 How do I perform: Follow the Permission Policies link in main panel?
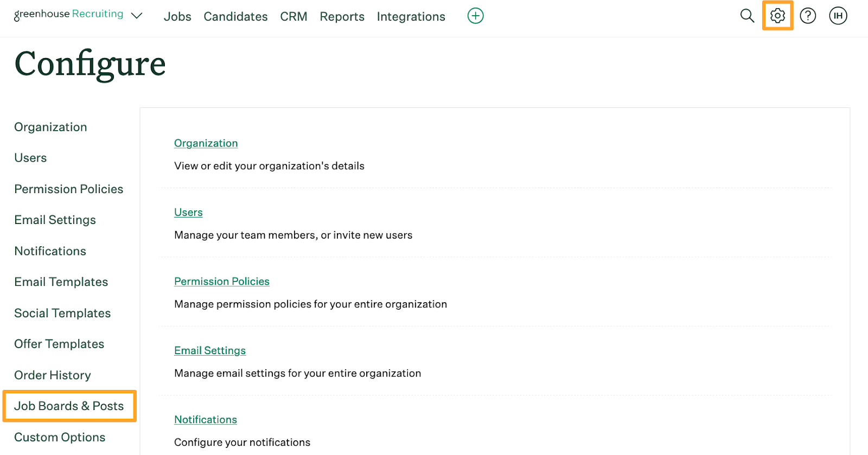pos(221,281)
